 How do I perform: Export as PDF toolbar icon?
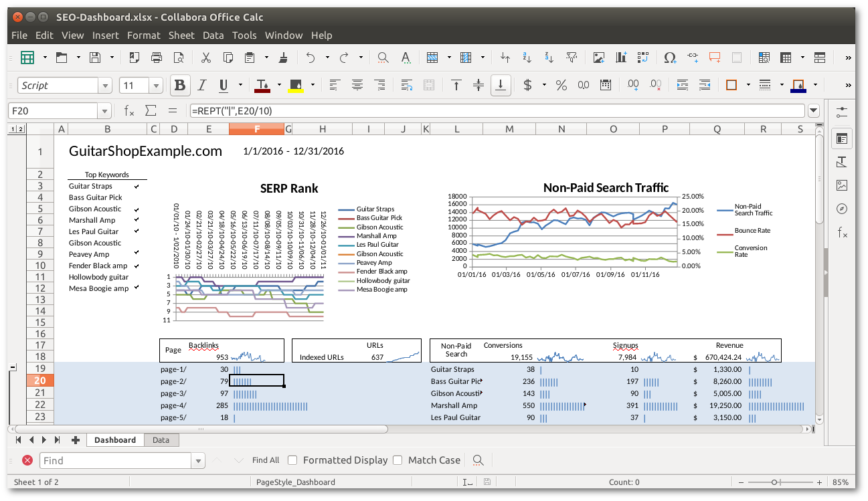pos(135,58)
